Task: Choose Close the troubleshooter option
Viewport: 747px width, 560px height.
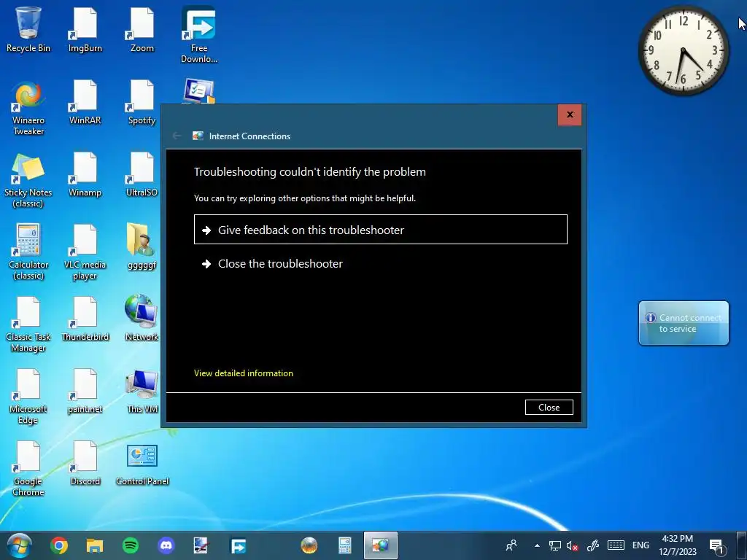Action: (x=381, y=263)
